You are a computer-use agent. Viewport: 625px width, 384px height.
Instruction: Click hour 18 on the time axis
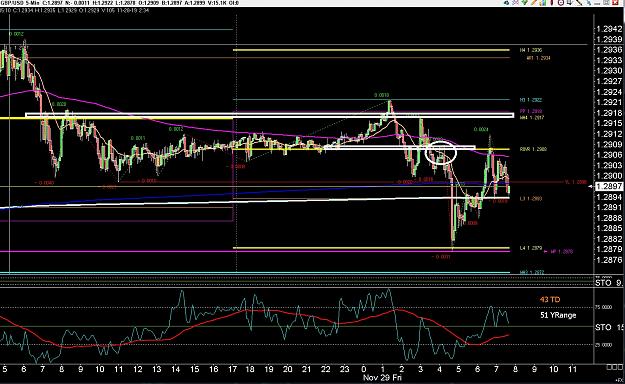(x=250, y=369)
